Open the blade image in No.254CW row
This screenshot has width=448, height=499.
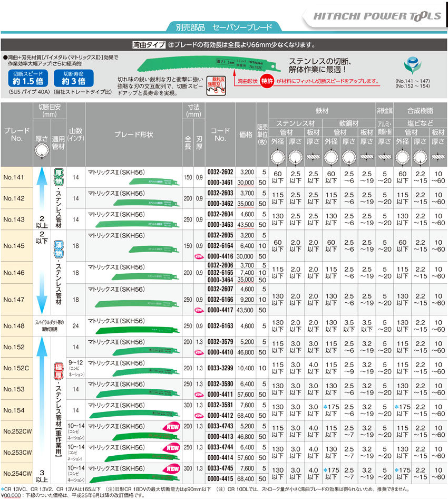coord(134,478)
